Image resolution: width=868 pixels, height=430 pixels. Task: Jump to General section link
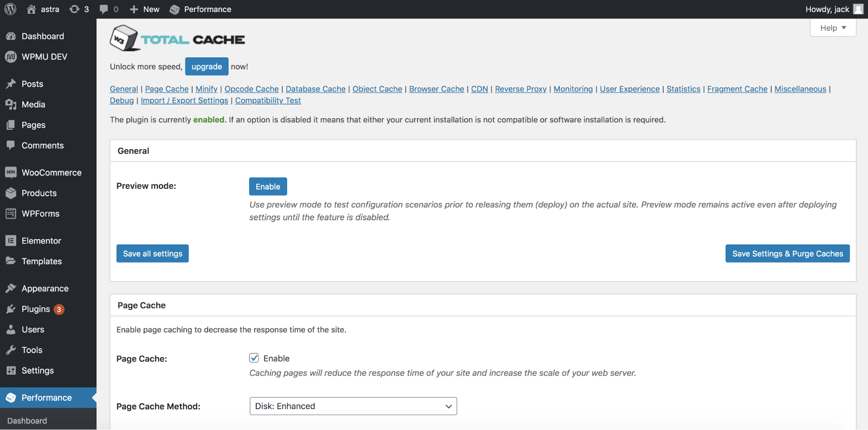124,89
